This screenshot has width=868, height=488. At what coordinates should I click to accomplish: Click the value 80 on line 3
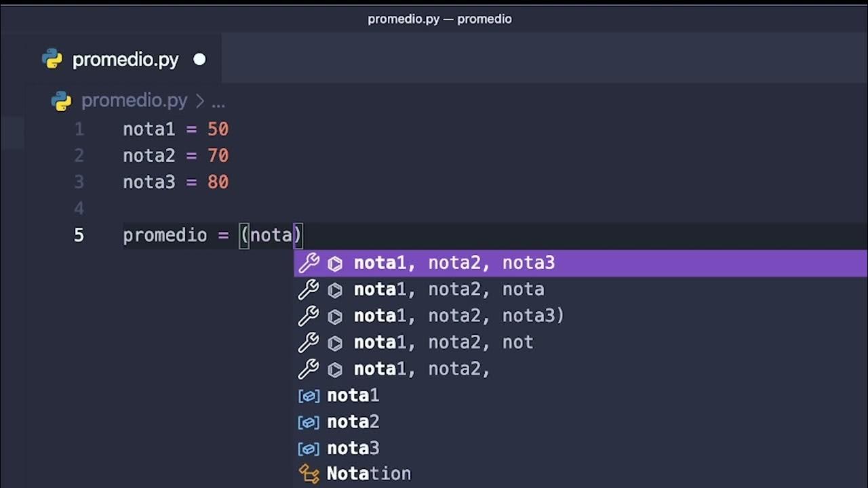218,182
